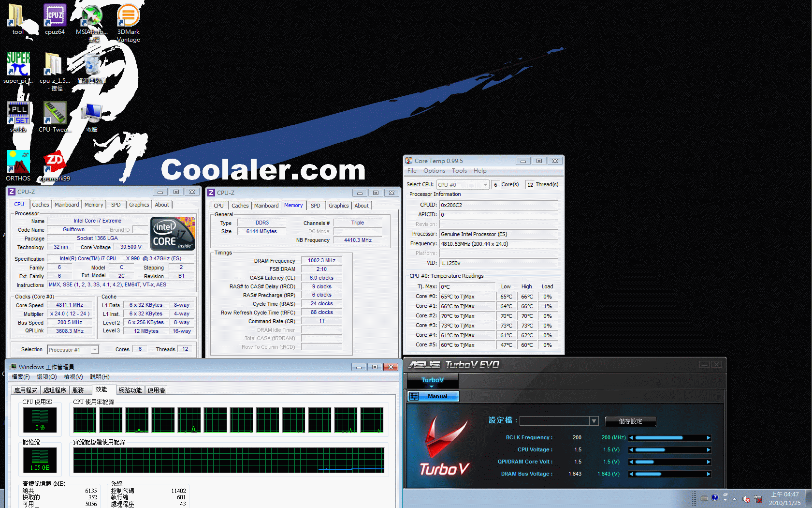Open the network disconnected tray icon
Viewport: 812px width, 508px height.
pos(758,499)
